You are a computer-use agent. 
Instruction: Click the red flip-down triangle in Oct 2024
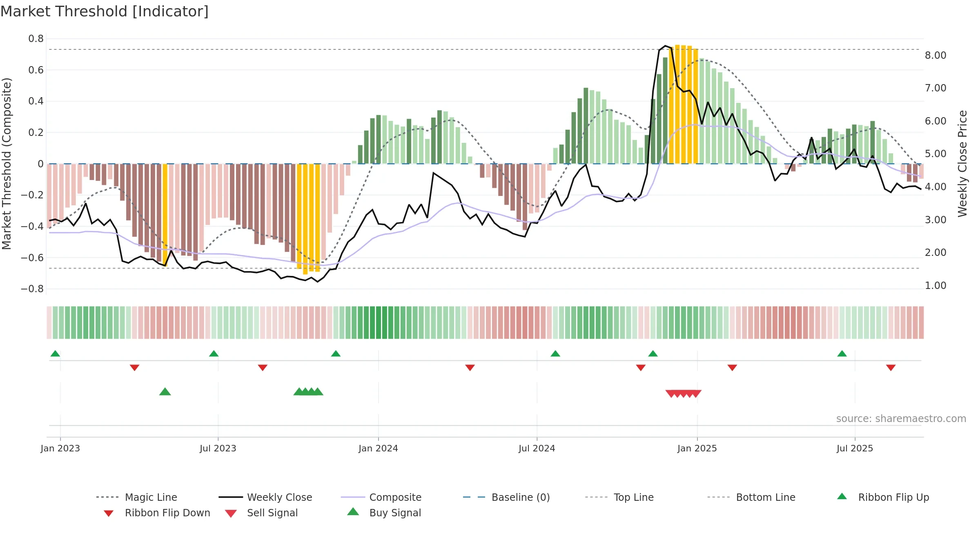[x=641, y=368]
